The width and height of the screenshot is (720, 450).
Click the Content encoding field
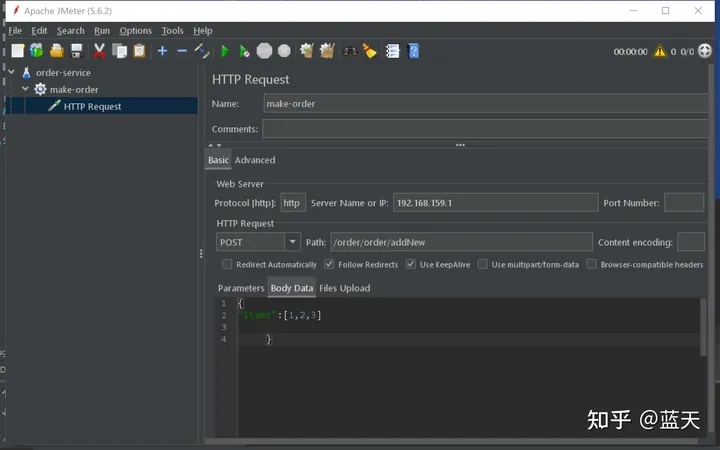(691, 242)
